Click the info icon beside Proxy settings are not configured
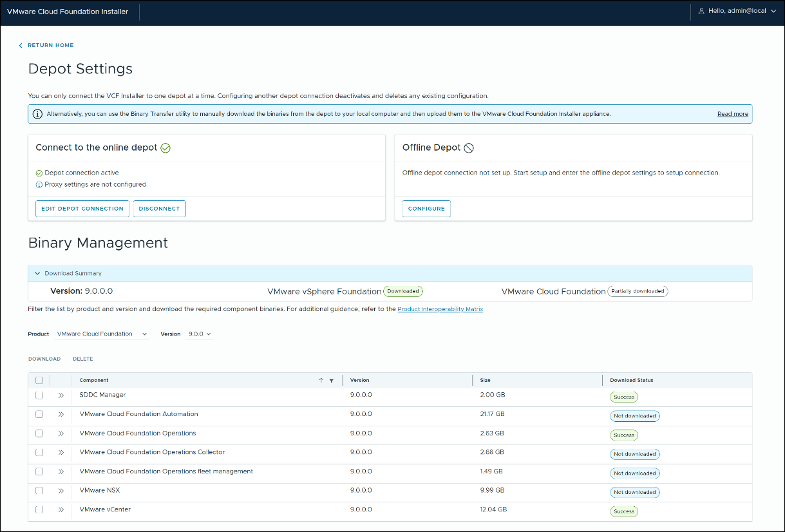Screen dimensions: 785x532 (39, 184)
